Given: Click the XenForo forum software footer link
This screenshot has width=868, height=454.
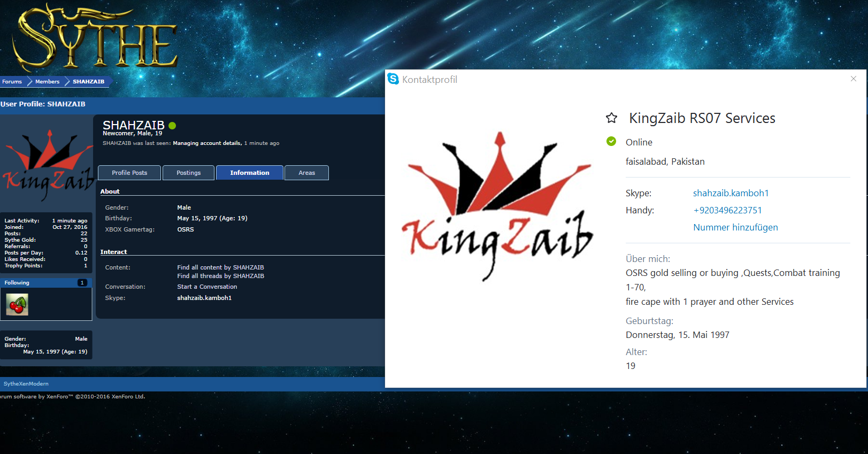Looking at the screenshot, I should 73,397.
